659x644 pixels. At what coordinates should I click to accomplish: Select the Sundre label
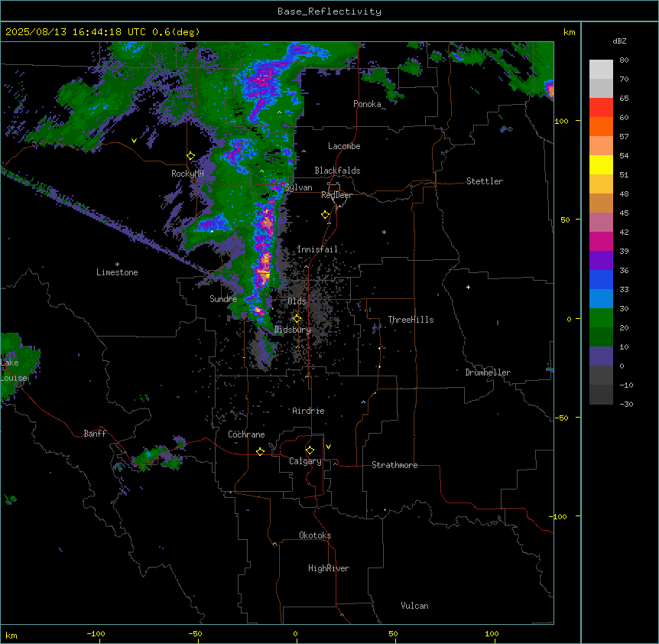coord(223,299)
